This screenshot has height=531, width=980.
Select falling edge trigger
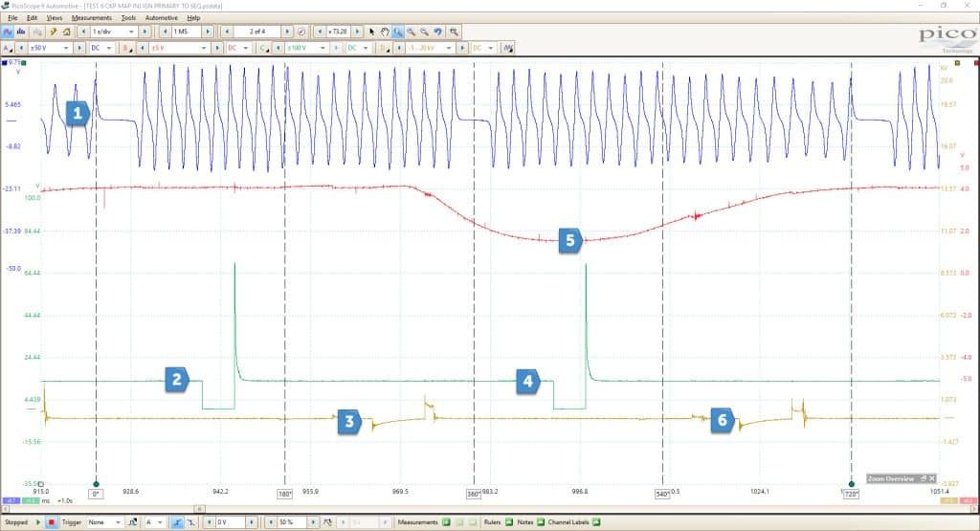coord(190,522)
